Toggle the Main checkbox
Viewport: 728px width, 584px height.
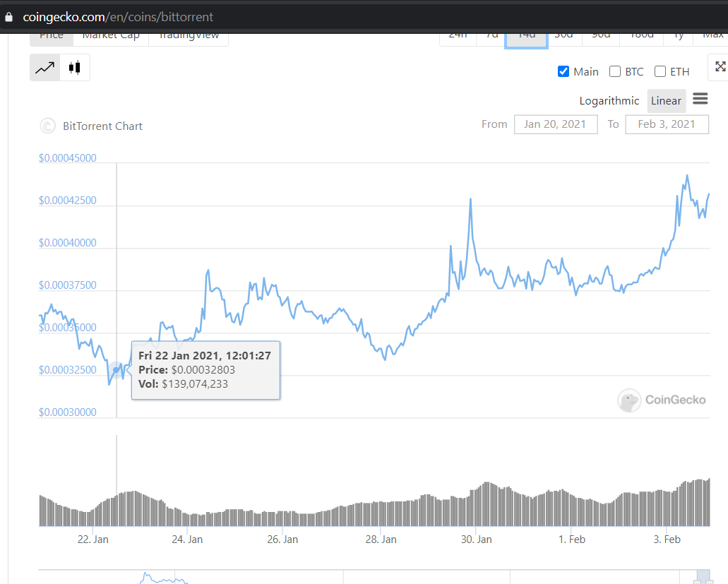pyautogui.click(x=563, y=71)
